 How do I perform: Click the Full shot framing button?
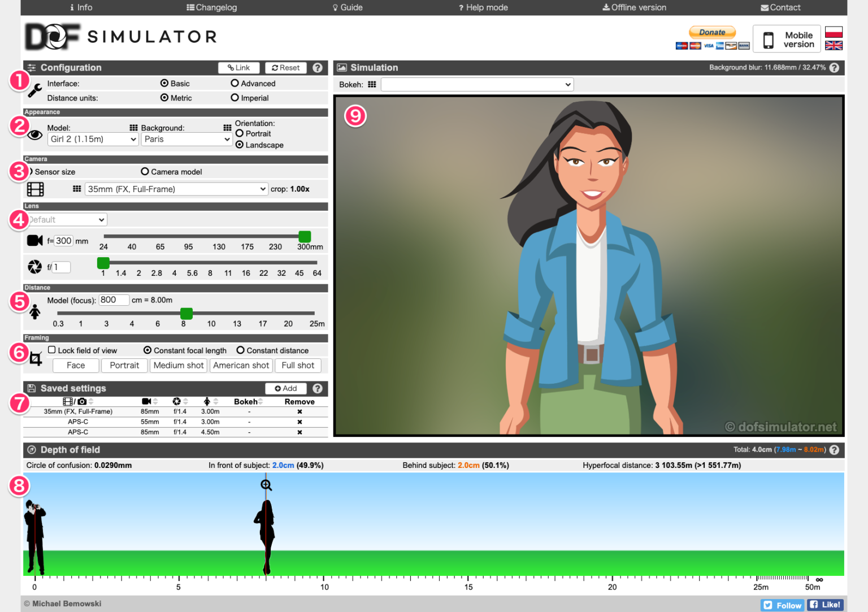298,365
